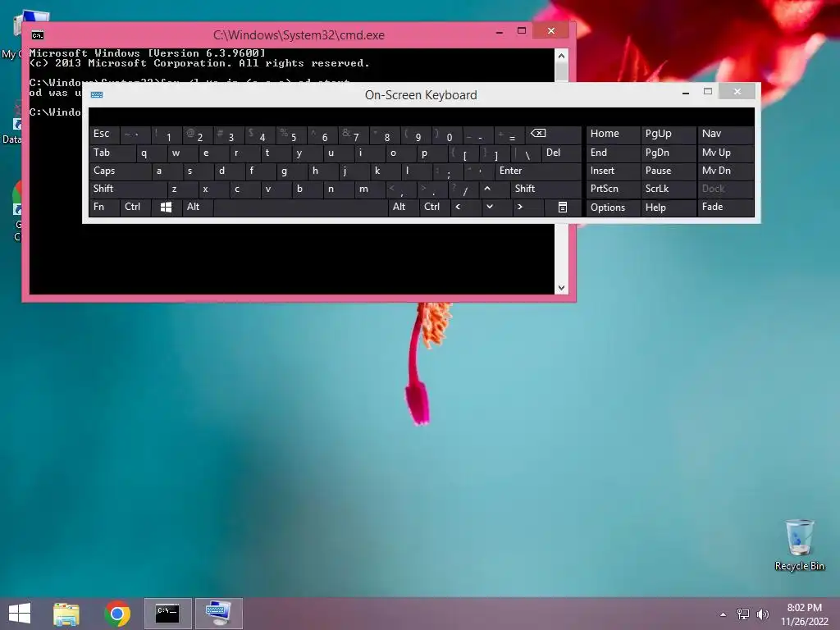Open cmd.exe window system menu icon
840x630 pixels.
point(37,35)
